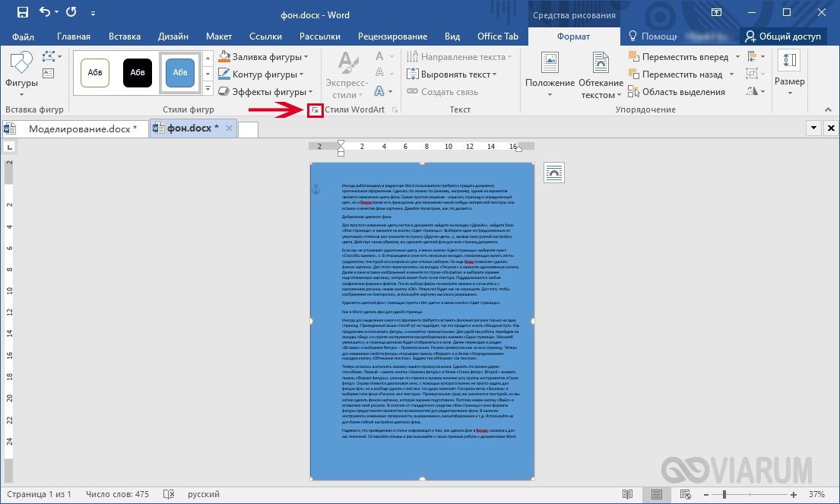Open Position (Положение) options

(x=550, y=75)
